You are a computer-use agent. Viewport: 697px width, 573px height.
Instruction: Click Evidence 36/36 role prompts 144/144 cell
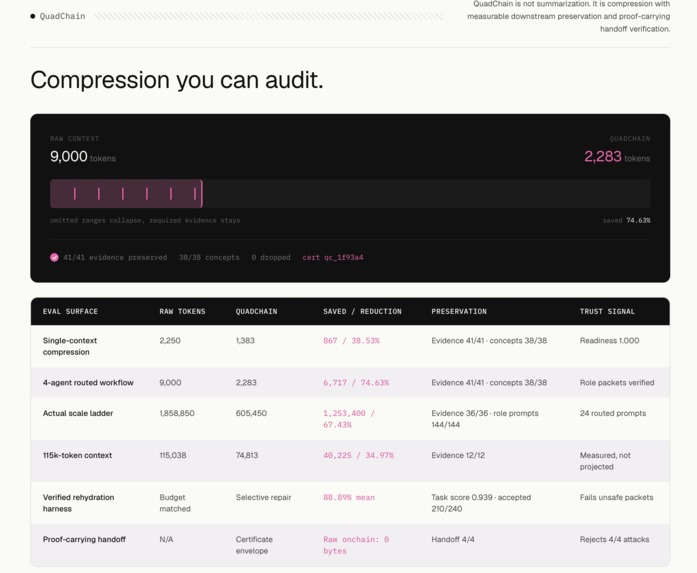point(485,419)
